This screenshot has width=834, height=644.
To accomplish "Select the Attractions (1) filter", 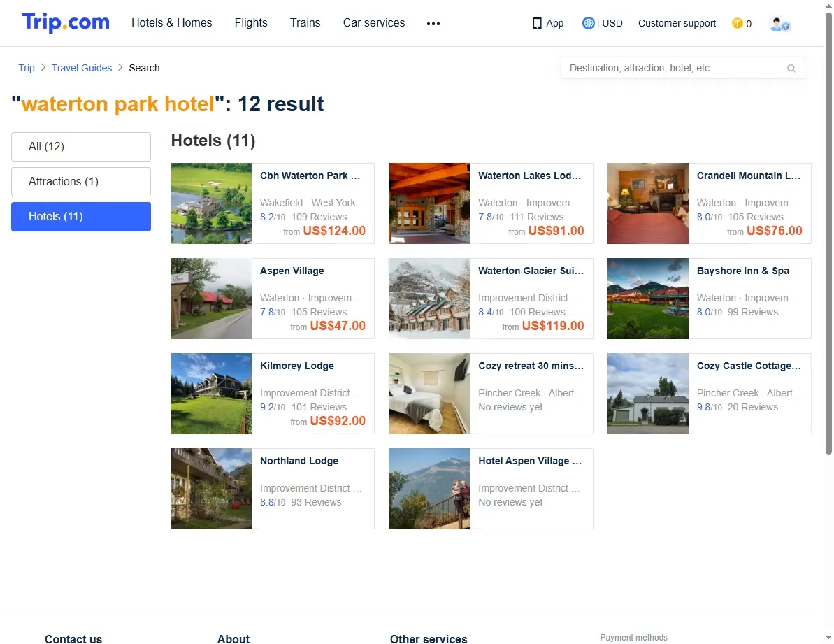I will (x=81, y=182).
